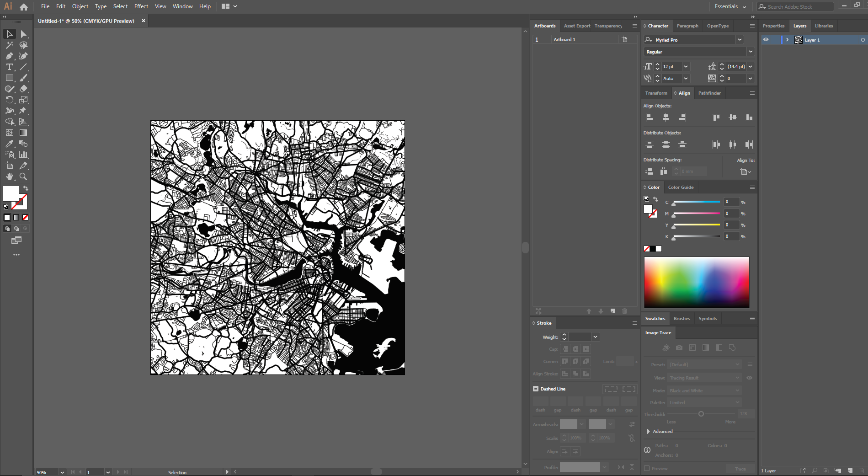Screen dimensions: 868x476
Task: Toggle the Dashed Line checkbox
Action: click(x=536, y=389)
